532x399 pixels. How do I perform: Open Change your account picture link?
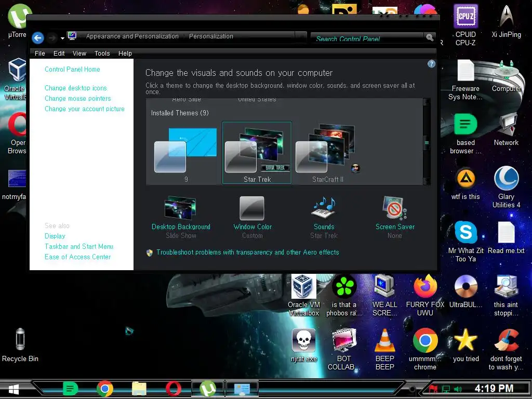click(x=85, y=109)
